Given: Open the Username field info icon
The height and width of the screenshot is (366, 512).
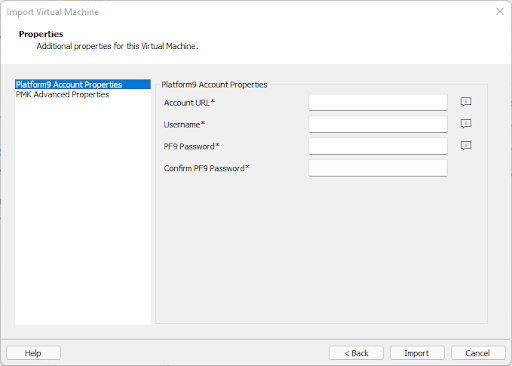Looking at the screenshot, I should pyautogui.click(x=466, y=124).
